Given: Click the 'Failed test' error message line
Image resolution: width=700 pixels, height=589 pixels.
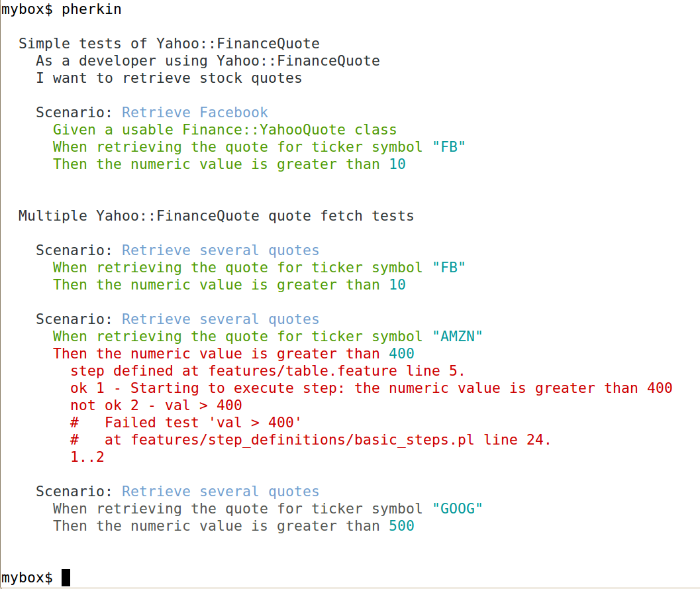Looking at the screenshot, I should (x=185, y=423).
